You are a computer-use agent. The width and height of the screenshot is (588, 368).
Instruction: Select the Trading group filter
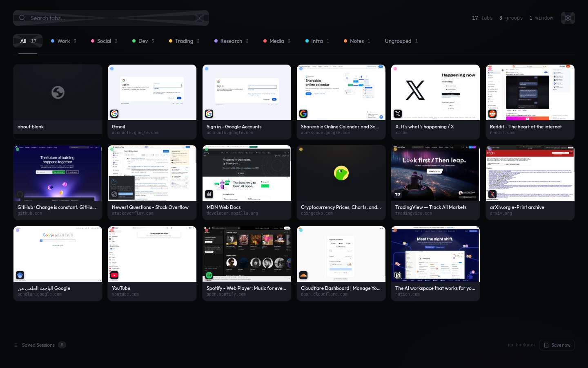[184, 41]
